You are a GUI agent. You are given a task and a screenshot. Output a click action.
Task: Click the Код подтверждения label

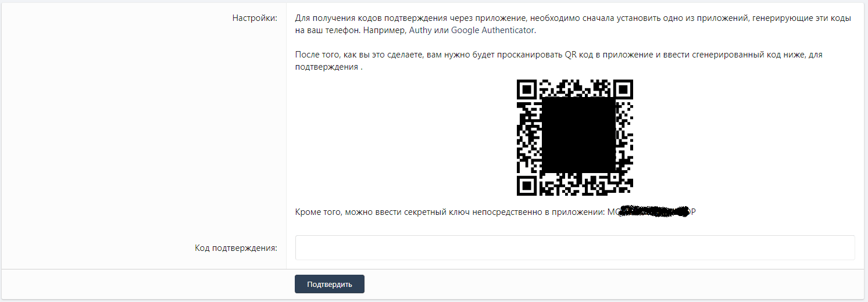[x=236, y=248]
